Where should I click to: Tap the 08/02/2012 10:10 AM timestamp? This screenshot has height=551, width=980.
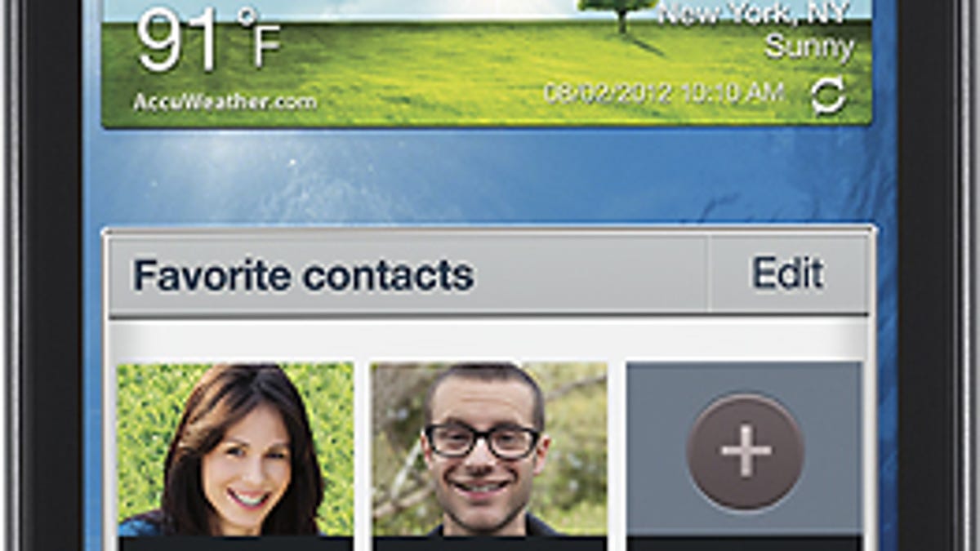coord(665,92)
